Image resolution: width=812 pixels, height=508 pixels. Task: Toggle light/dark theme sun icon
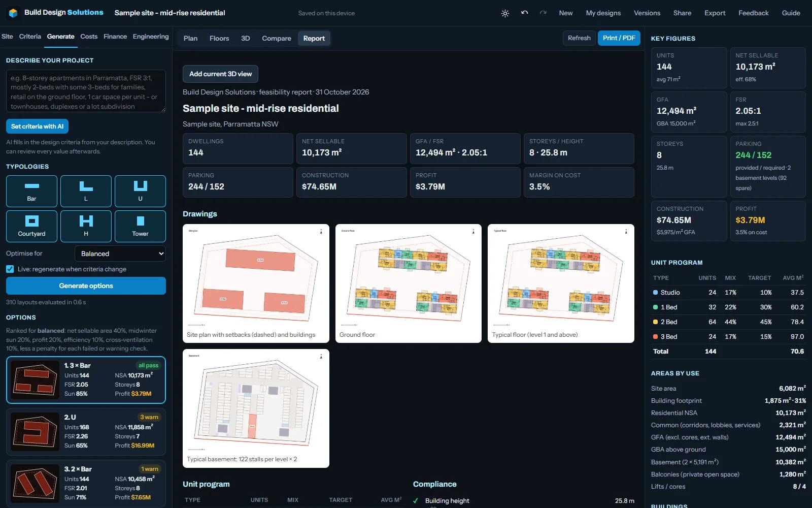[505, 13]
